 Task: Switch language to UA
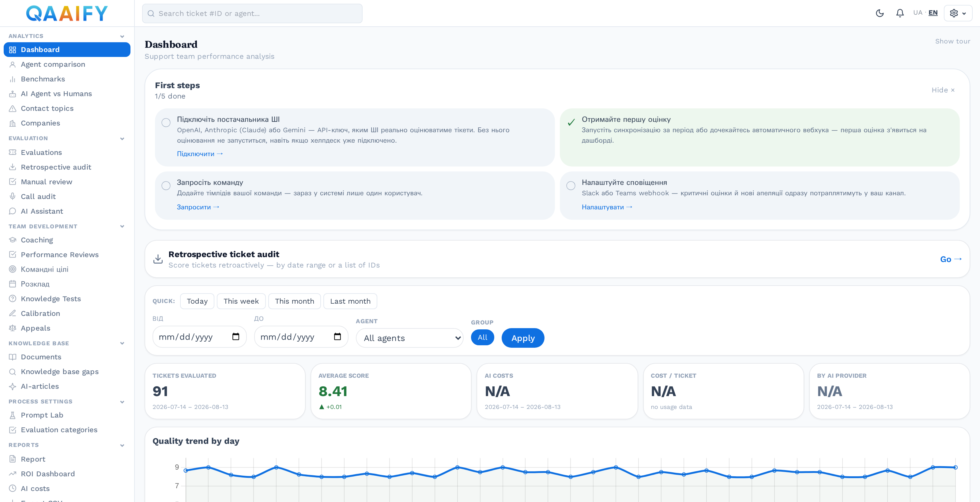pyautogui.click(x=918, y=13)
